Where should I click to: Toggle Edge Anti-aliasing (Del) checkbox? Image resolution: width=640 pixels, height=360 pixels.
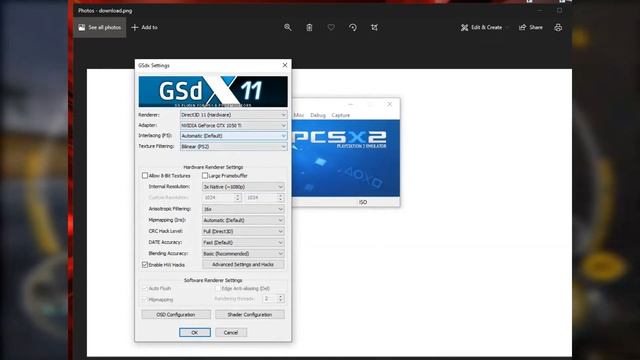218,288
